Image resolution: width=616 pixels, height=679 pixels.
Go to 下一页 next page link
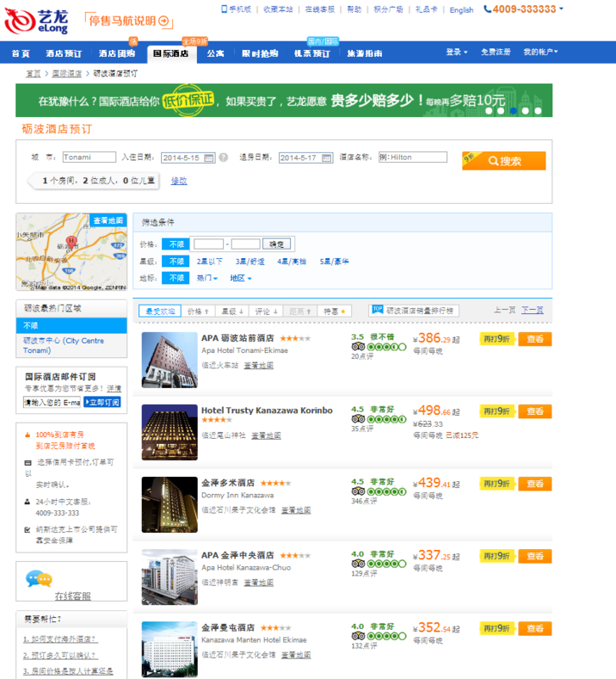coord(532,310)
